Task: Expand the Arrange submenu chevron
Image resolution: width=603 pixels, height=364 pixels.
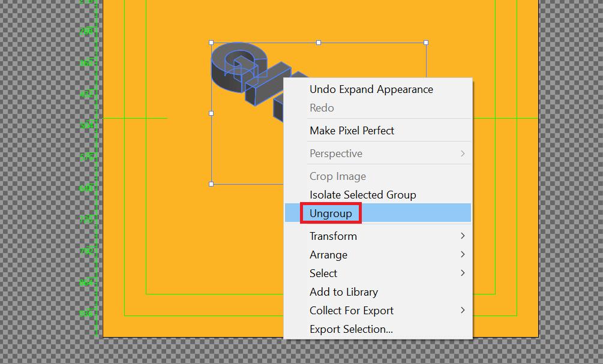Action: coord(462,255)
